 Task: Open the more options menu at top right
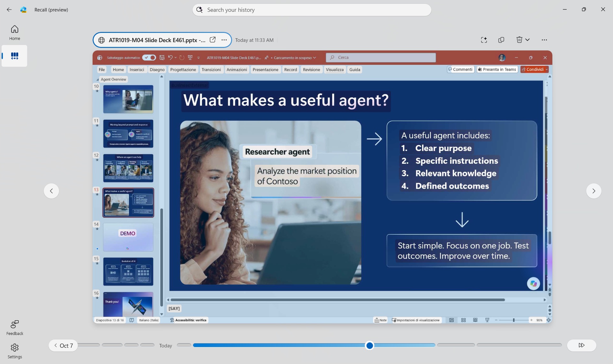pyautogui.click(x=544, y=40)
